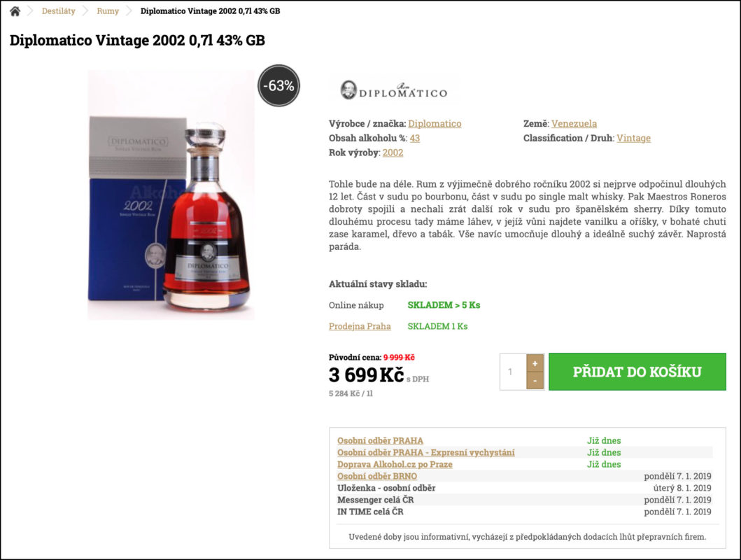
Task: Click the quantity input field
Action: (513, 372)
